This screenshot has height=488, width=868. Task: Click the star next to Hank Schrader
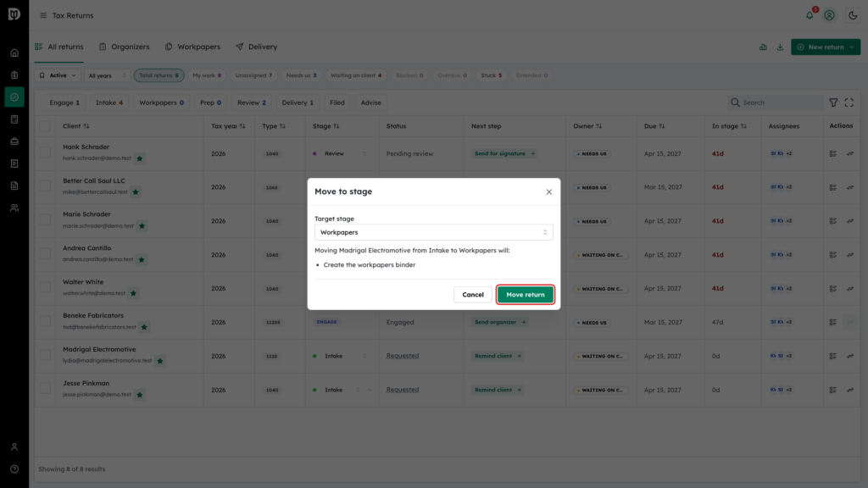pyautogui.click(x=140, y=158)
